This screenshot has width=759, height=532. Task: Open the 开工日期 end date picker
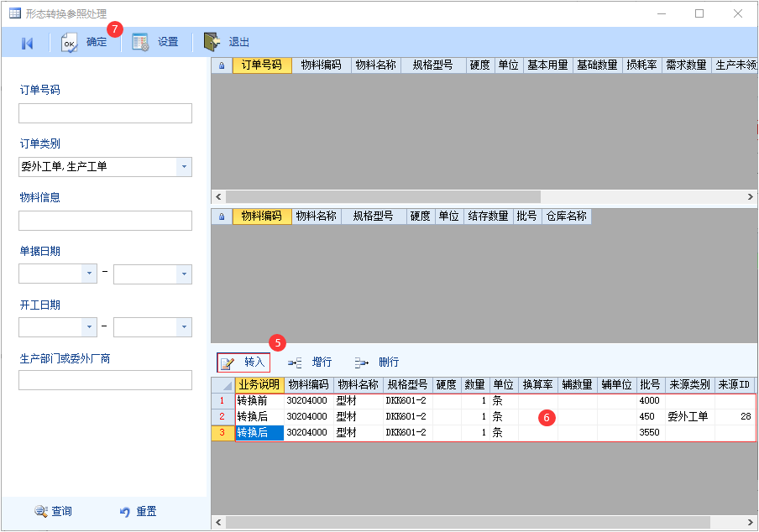[x=184, y=327]
